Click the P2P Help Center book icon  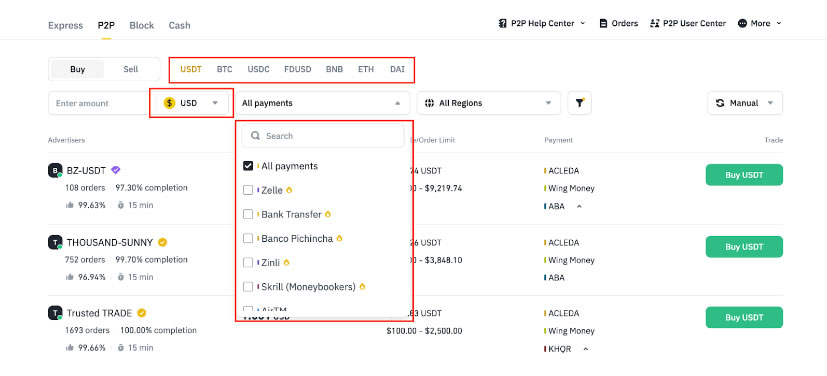pyautogui.click(x=502, y=23)
